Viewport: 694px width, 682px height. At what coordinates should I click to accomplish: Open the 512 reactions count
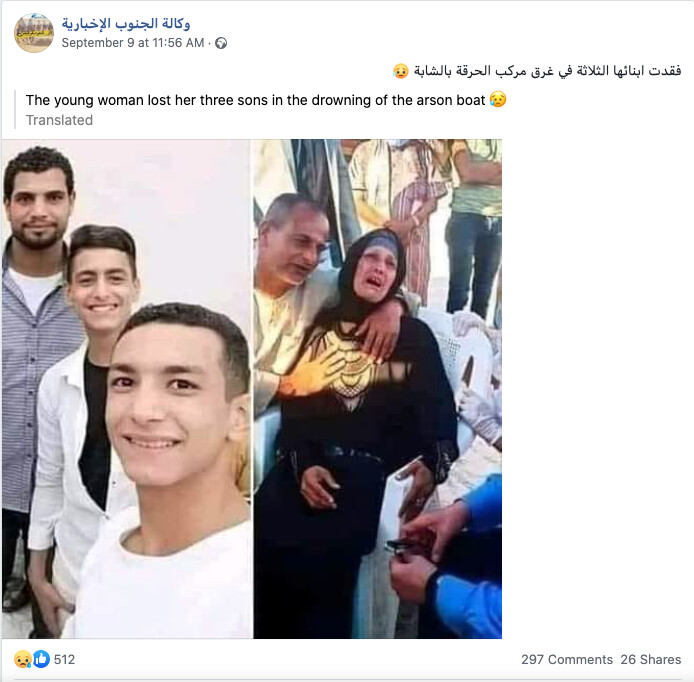(64, 659)
